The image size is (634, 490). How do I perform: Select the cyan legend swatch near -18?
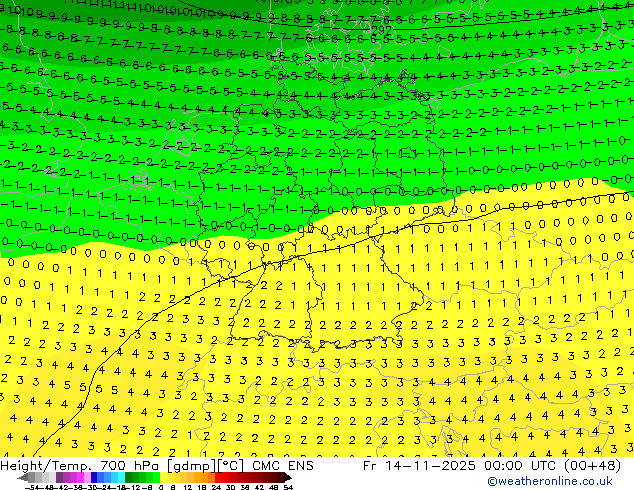click(122, 477)
